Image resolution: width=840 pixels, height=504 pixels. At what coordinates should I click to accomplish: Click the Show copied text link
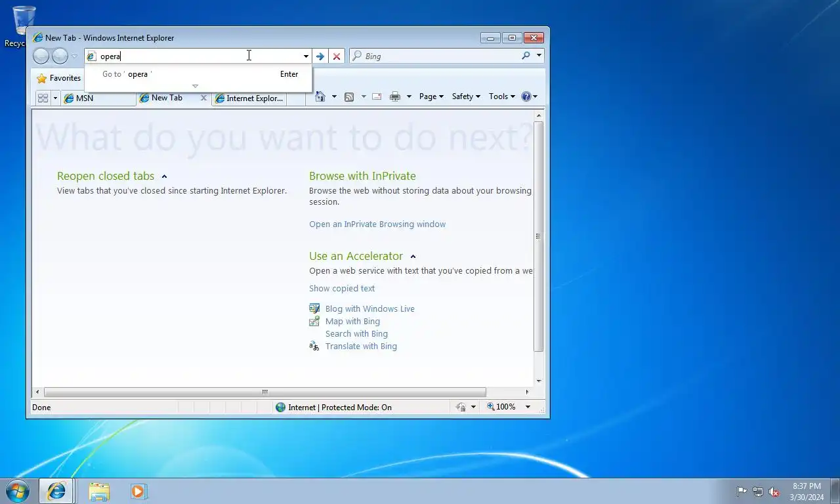(342, 289)
